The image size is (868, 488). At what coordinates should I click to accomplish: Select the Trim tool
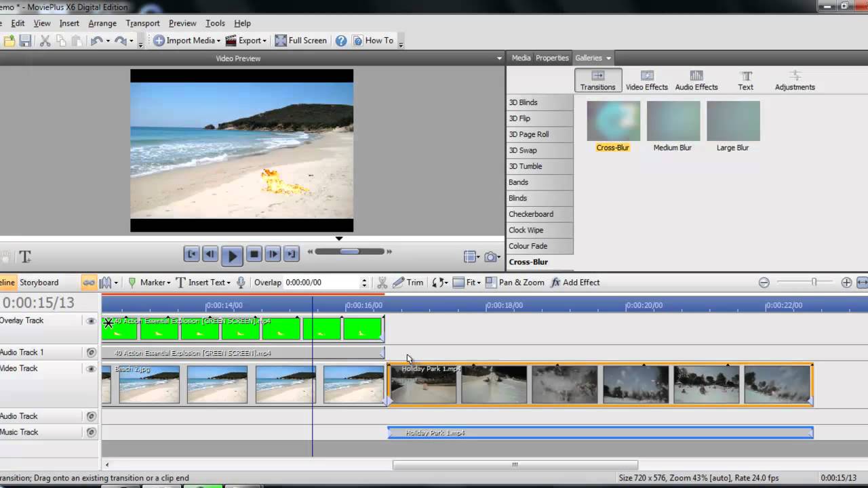click(x=408, y=283)
